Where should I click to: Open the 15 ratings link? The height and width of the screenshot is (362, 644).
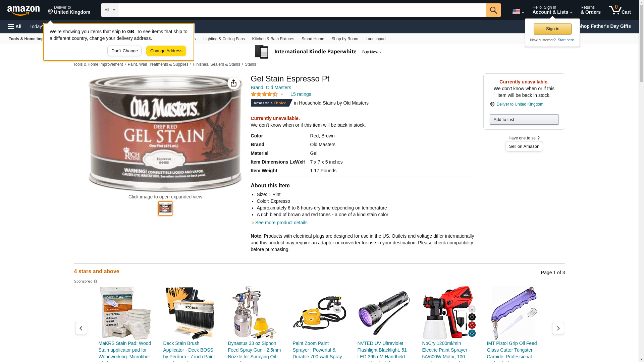point(301,94)
